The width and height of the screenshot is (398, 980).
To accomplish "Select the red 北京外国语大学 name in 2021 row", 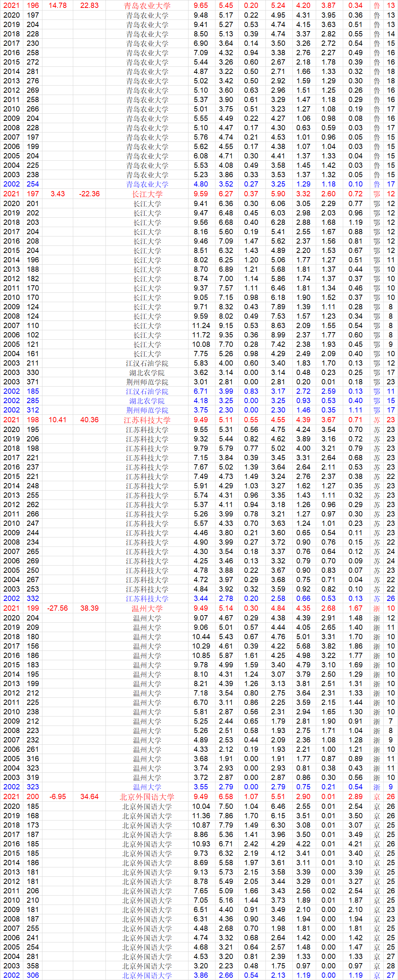I will [147, 796].
